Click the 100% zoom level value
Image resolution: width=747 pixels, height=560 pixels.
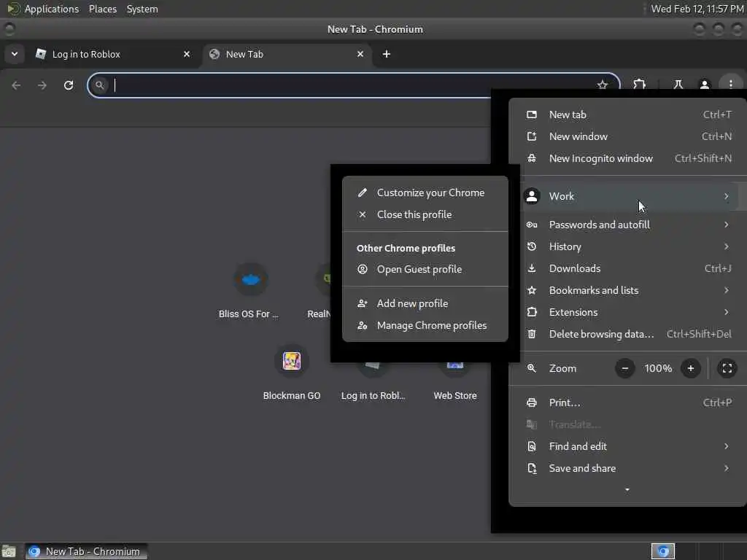coord(658,368)
